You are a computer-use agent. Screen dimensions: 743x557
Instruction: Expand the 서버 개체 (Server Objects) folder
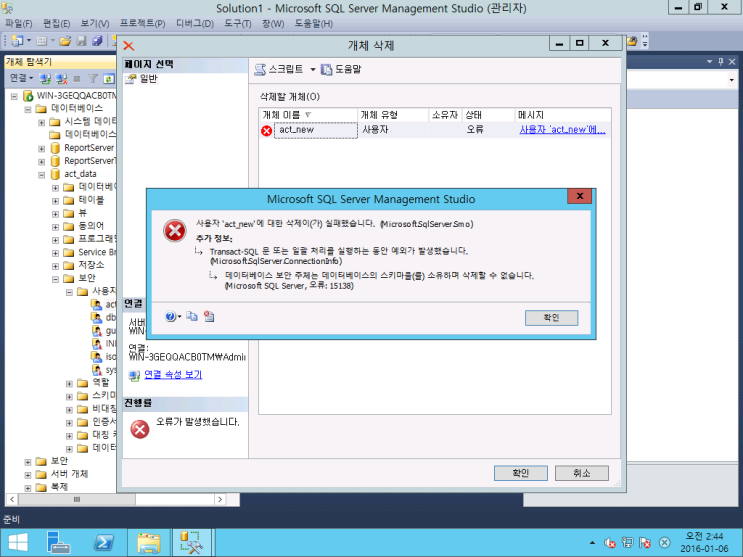[28, 475]
